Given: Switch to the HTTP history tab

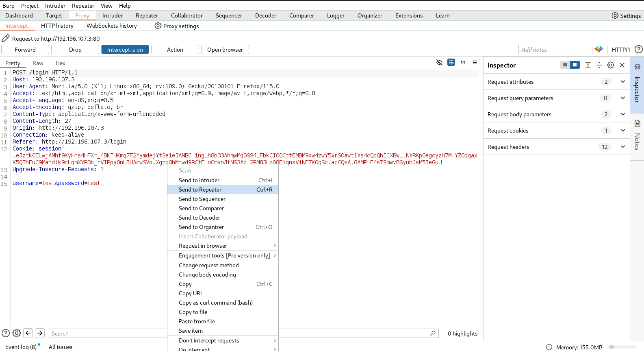Looking at the screenshot, I should (57, 26).
